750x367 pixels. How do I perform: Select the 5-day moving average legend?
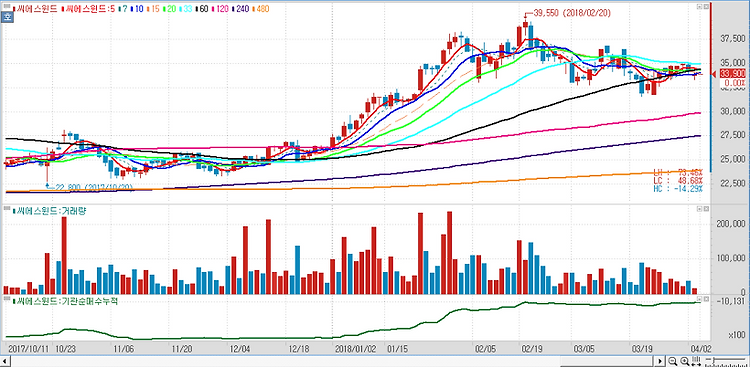click(88, 9)
